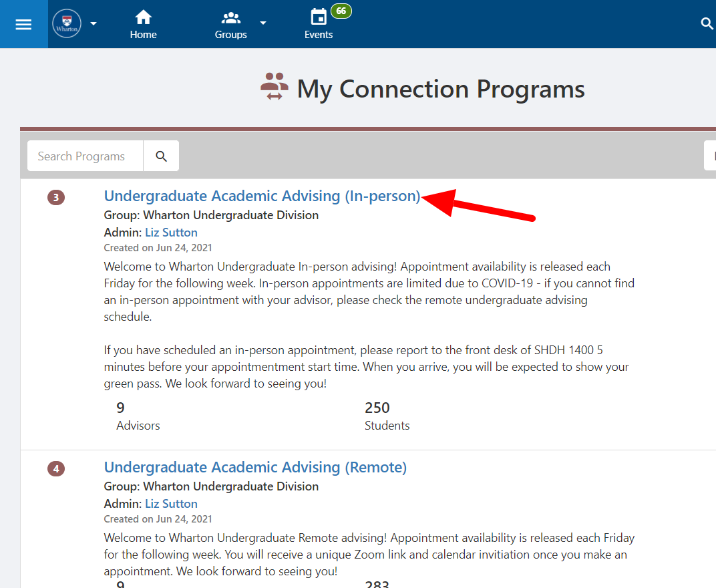
Task: Open top-right search magnifier icon
Action: click(707, 24)
